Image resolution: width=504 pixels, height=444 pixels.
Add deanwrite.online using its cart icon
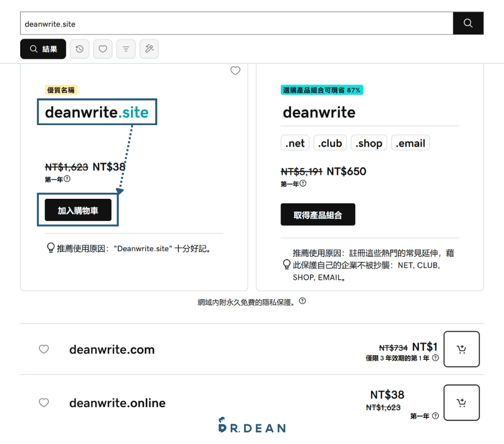click(462, 403)
